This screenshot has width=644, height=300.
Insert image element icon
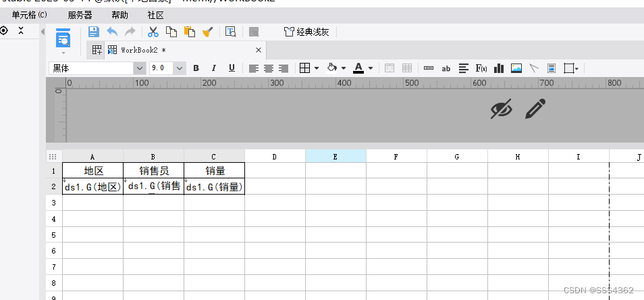tap(516, 68)
